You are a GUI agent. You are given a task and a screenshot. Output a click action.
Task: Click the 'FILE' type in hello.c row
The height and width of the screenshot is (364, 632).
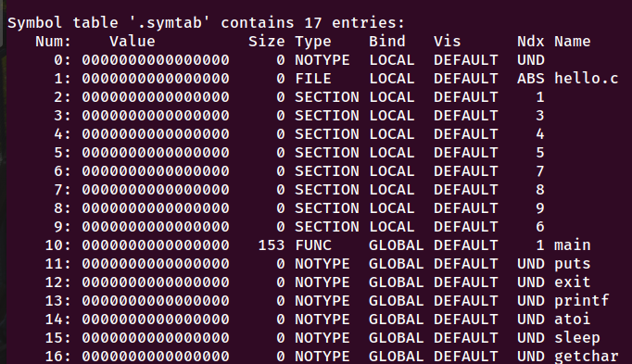point(313,79)
